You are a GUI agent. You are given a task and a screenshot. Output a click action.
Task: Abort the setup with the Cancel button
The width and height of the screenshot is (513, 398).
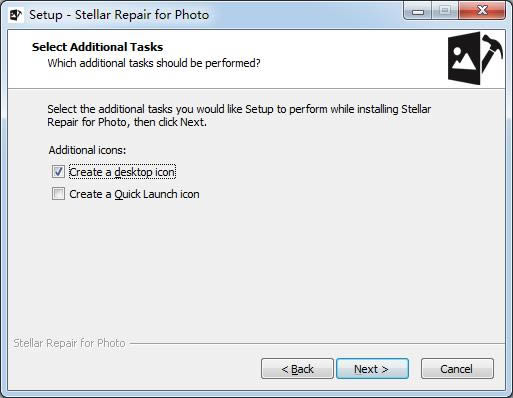457,369
